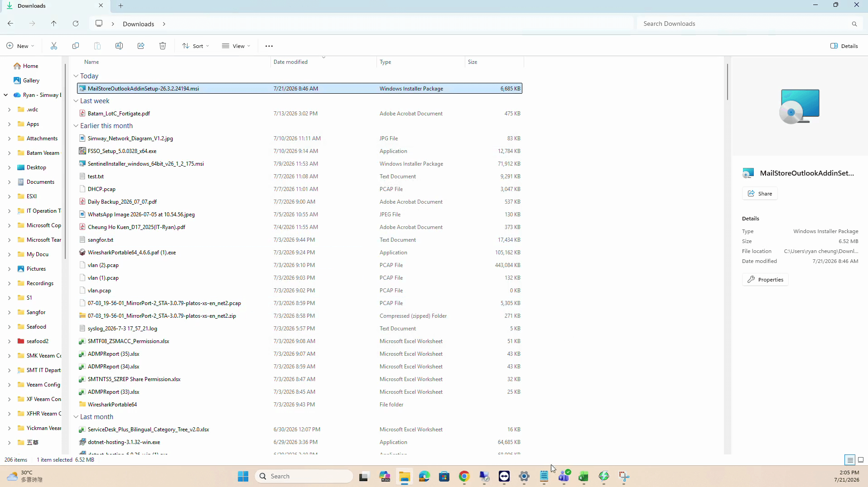This screenshot has height=487, width=868.
Task: Close the Downloads tab
Action: click(x=101, y=5)
